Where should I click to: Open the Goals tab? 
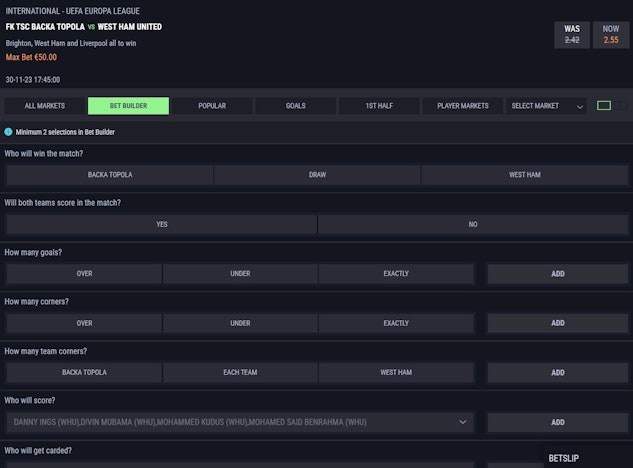coord(296,106)
